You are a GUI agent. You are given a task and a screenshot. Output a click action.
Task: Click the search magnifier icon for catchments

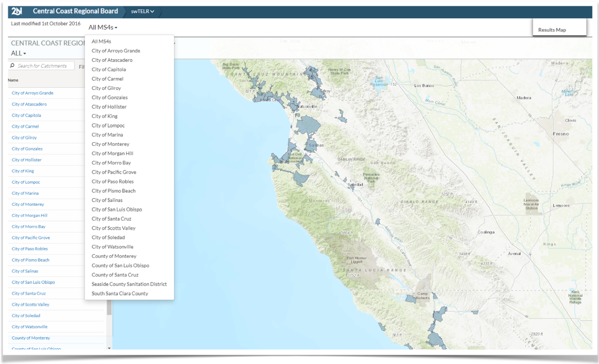coord(12,65)
